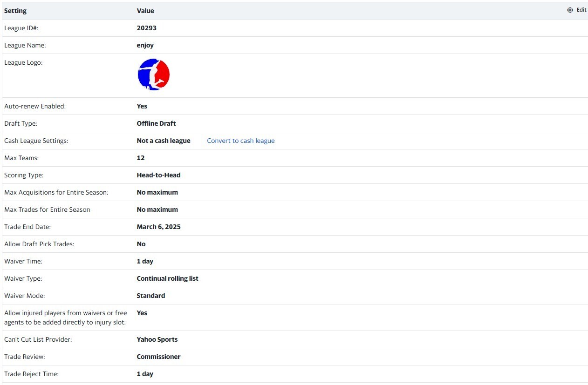
Task: Click the Trade Reject Time 1 day value
Action: pyautogui.click(x=145, y=374)
